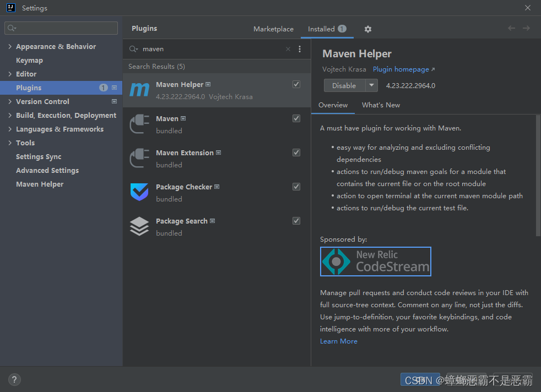Click the plugin description scrollbar

[x=538, y=176]
